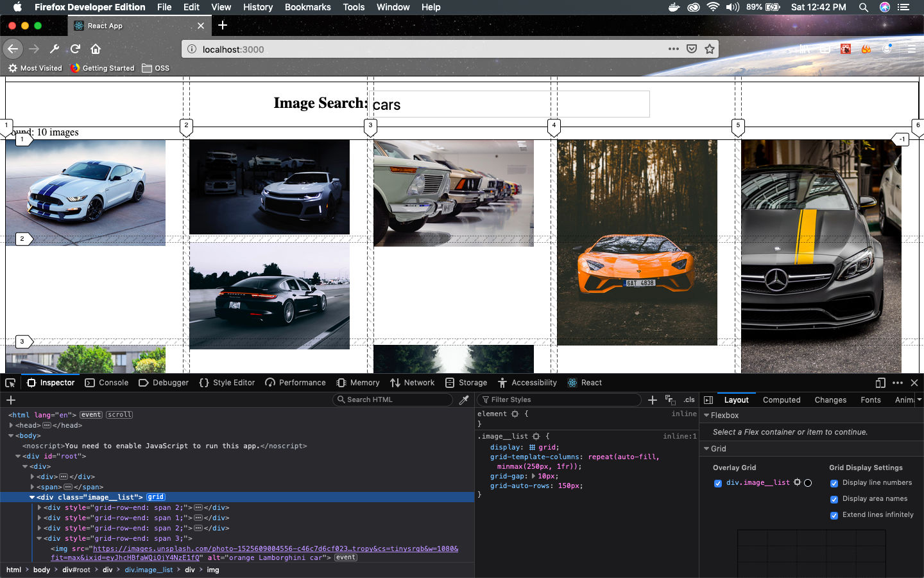Add new CSS rule plus icon

point(653,399)
